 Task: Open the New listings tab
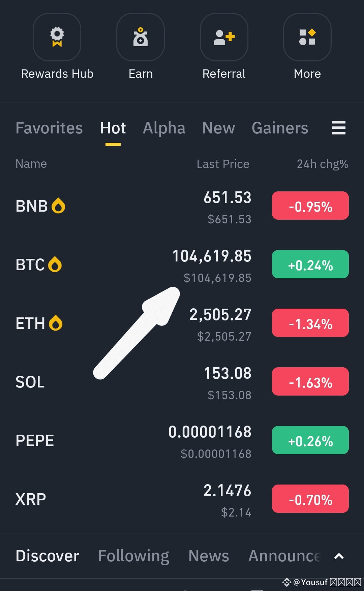coord(219,128)
